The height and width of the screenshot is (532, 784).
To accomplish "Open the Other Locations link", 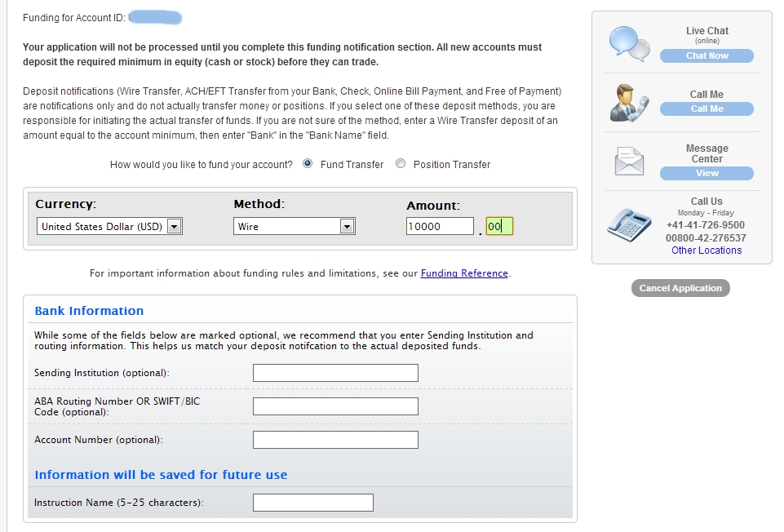I will point(706,250).
